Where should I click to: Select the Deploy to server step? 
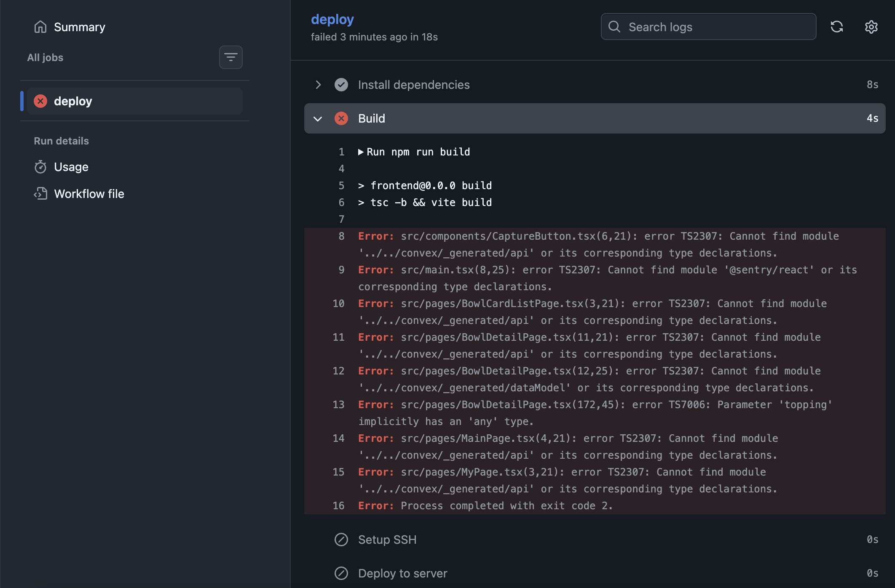pyautogui.click(x=402, y=573)
